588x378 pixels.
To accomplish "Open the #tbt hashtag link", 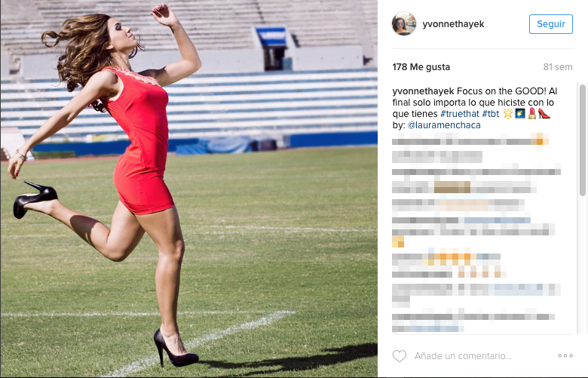I will click(491, 114).
